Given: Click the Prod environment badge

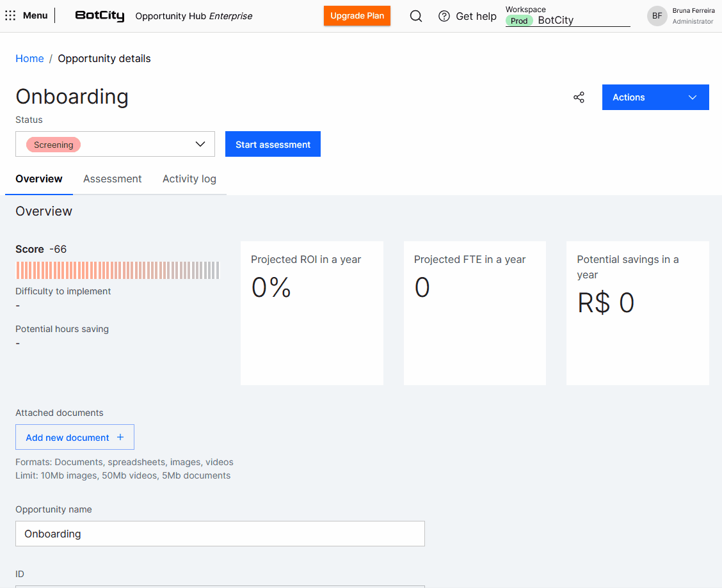Looking at the screenshot, I should pyautogui.click(x=519, y=20).
